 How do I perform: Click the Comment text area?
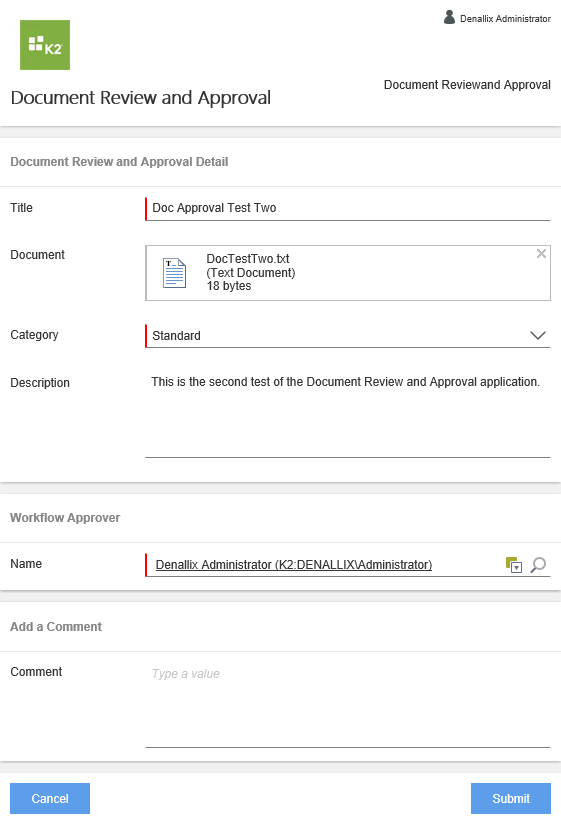(348, 705)
